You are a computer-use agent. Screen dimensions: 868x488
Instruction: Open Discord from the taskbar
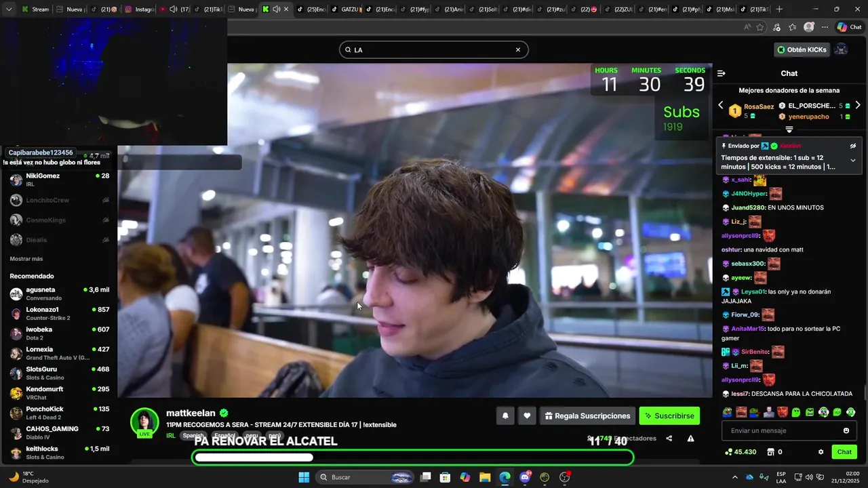click(525, 477)
